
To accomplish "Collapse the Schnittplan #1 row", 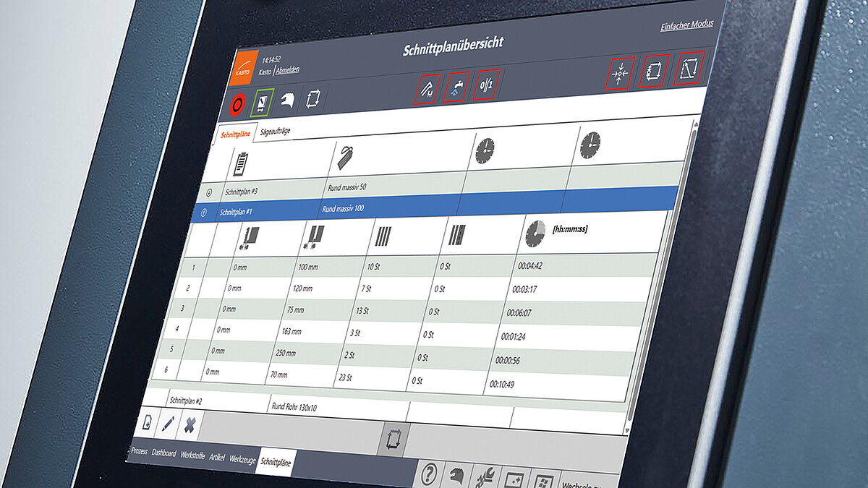I will pos(203,213).
